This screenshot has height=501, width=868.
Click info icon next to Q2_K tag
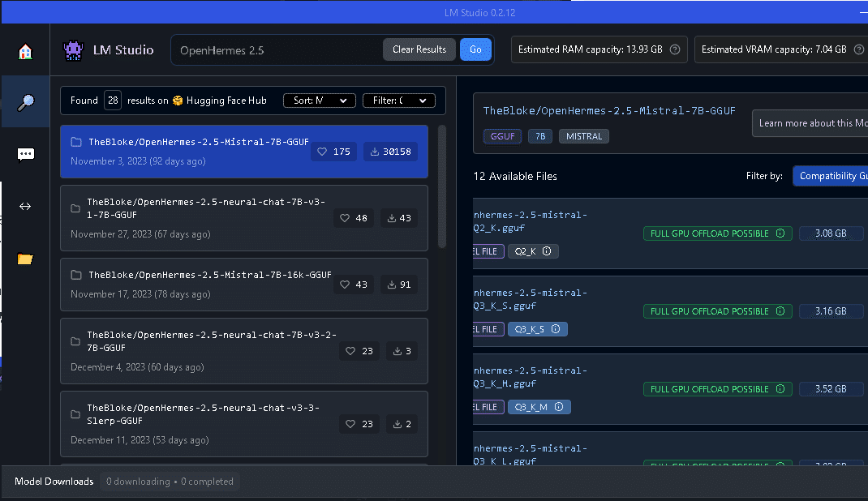547,251
